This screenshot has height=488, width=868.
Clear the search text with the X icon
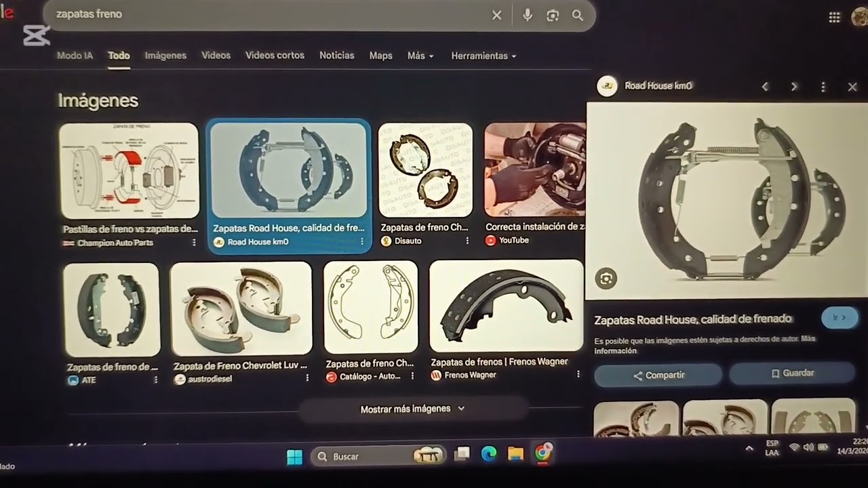[496, 15]
